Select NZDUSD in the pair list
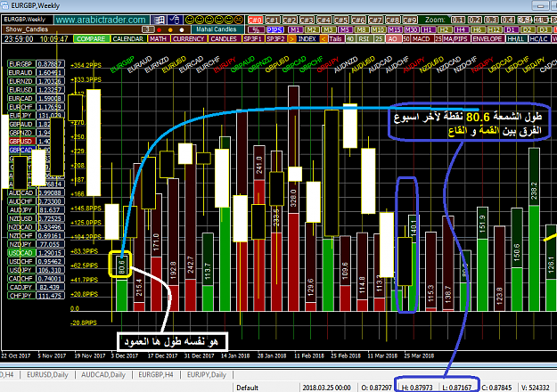The height and width of the screenshot is (392, 557). point(20,218)
